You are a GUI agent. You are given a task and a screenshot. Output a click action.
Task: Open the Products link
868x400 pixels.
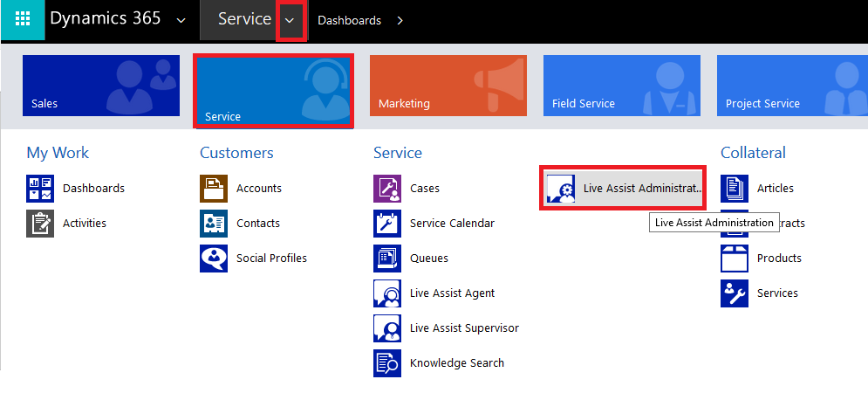tap(779, 259)
